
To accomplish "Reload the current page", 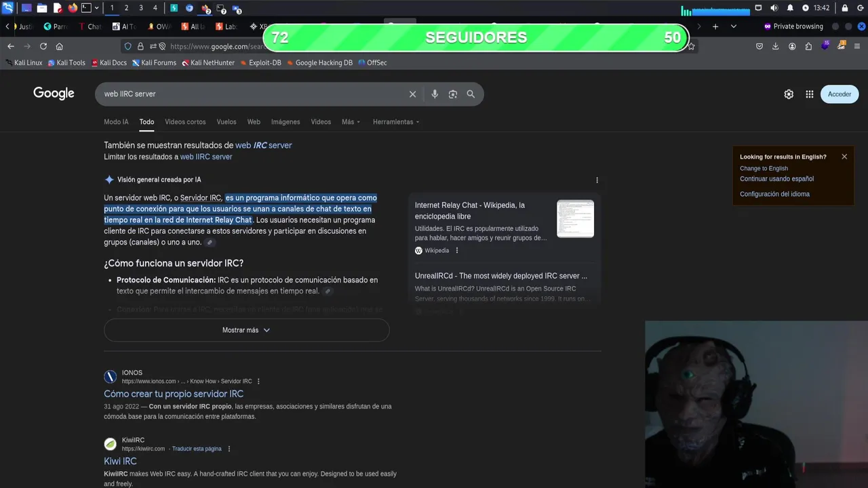I will [x=43, y=46].
